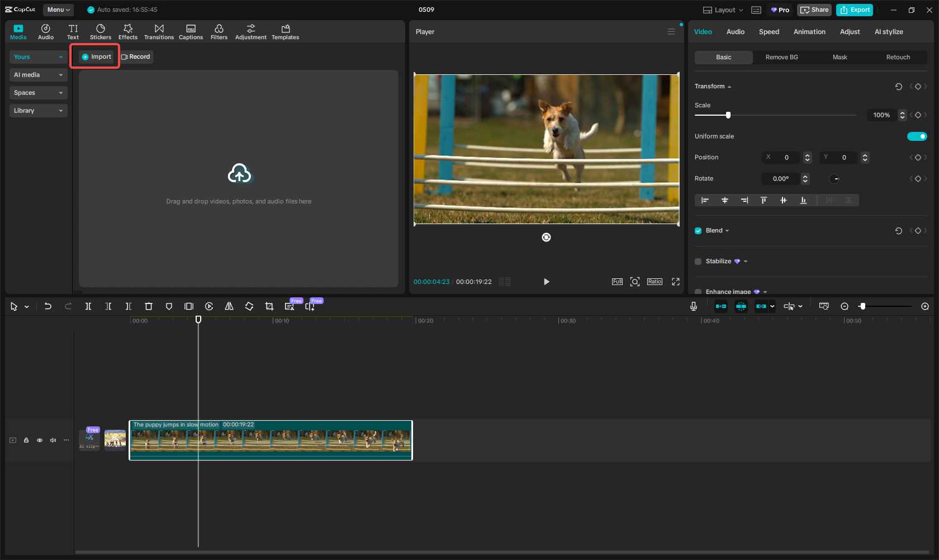Toggle the Uniform scale switch off
939x560 pixels.
pyautogui.click(x=917, y=136)
